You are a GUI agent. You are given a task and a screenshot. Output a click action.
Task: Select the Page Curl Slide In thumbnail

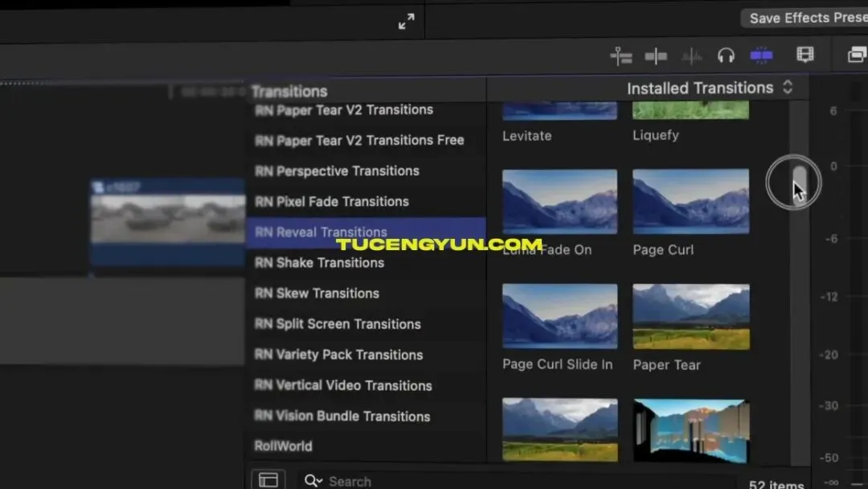click(559, 316)
